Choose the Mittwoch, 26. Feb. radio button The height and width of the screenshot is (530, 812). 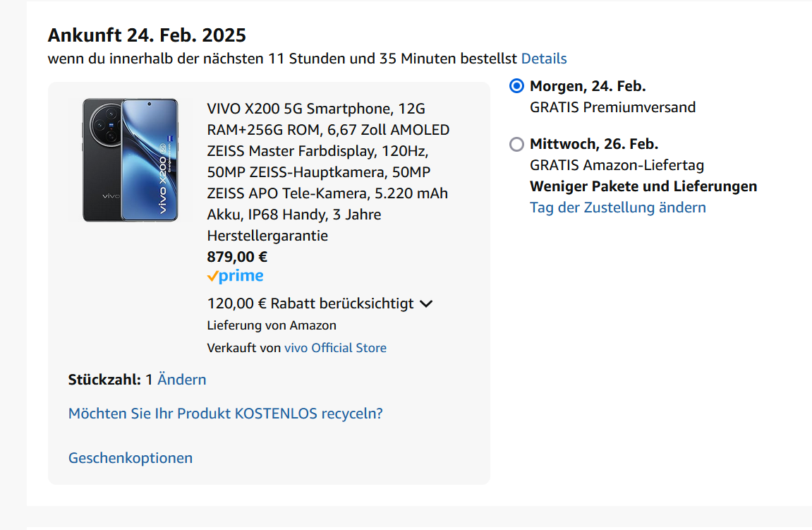[x=516, y=144]
